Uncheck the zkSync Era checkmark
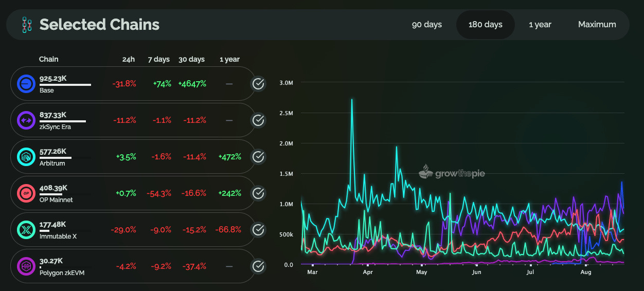This screenshot has height=291, width=644. click(x=258, y=120)
